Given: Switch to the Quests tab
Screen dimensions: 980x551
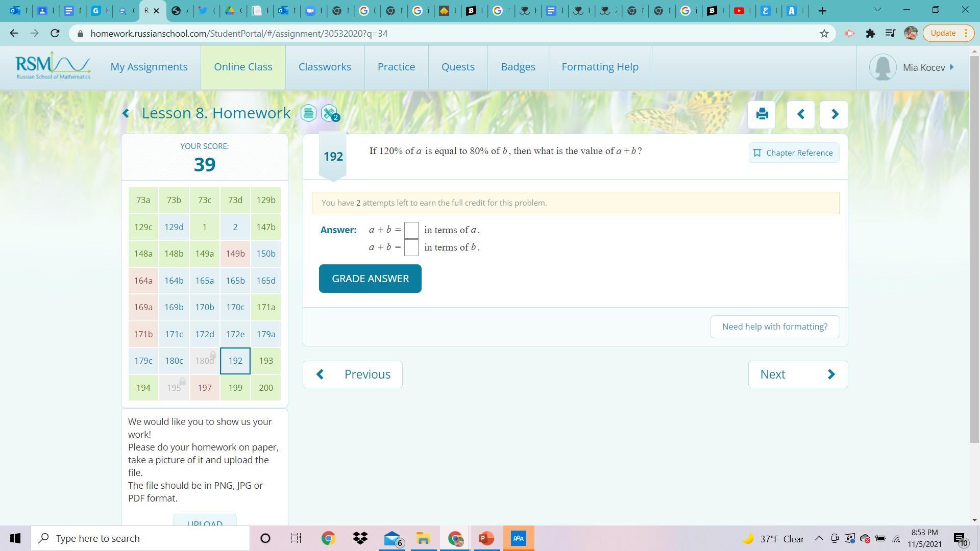Looking at the screenshot, I should point(458,67).
